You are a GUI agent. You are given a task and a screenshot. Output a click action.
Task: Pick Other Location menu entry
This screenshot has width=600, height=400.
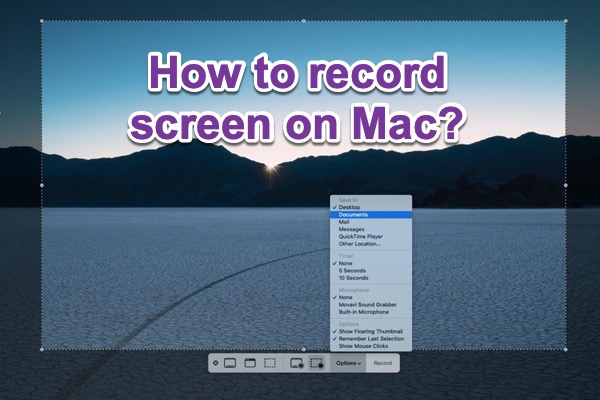[x=359, y=244]
